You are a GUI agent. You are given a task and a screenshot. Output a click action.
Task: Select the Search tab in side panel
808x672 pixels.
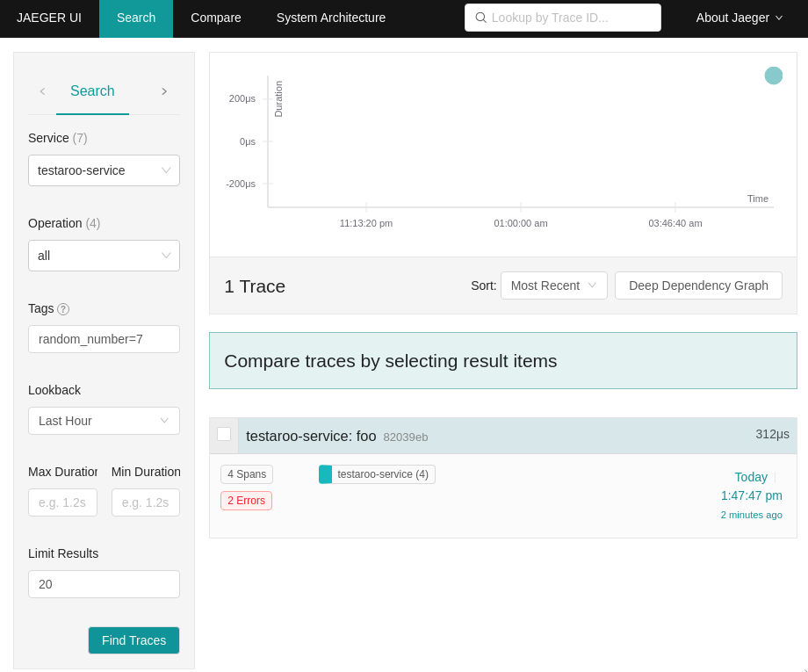(x=92, y=91)
